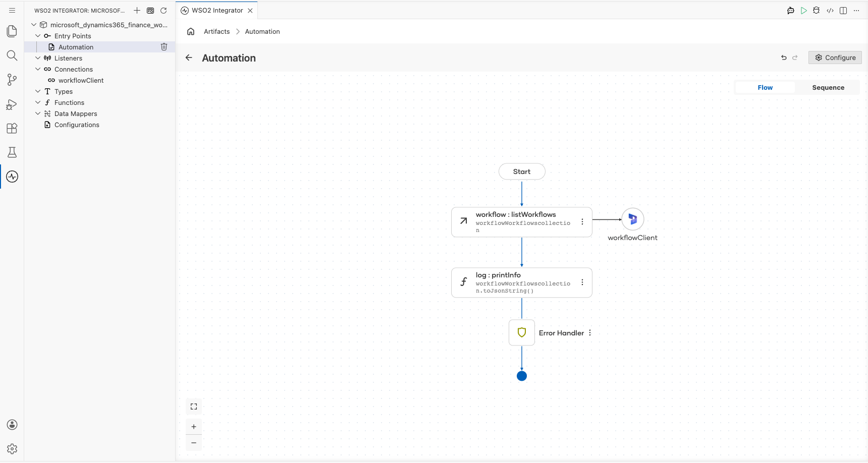Collapse the Entry Points section

pos(38,36)
